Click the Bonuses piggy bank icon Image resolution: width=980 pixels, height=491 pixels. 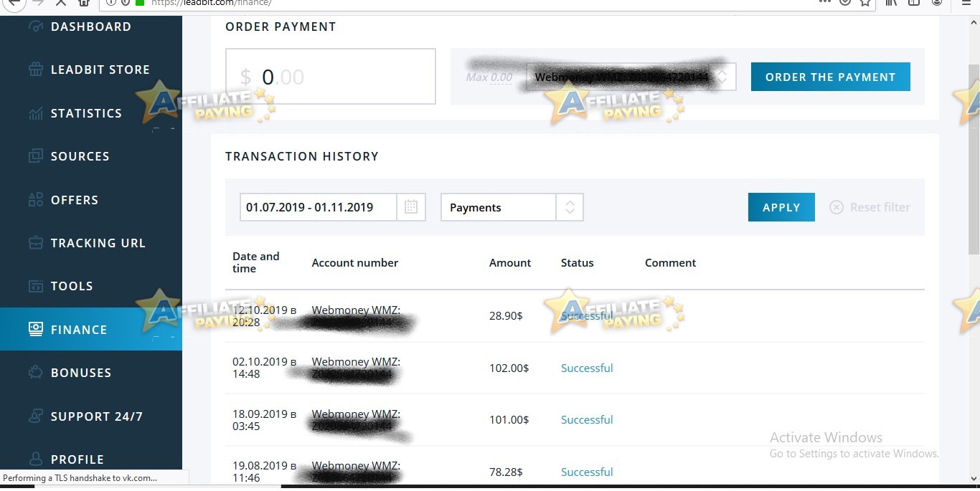[35, 373]
